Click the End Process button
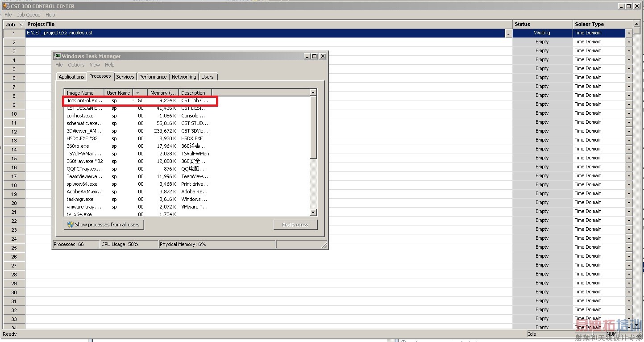The width and height of the screenshot is (644, 342). (x=295, y=225)
